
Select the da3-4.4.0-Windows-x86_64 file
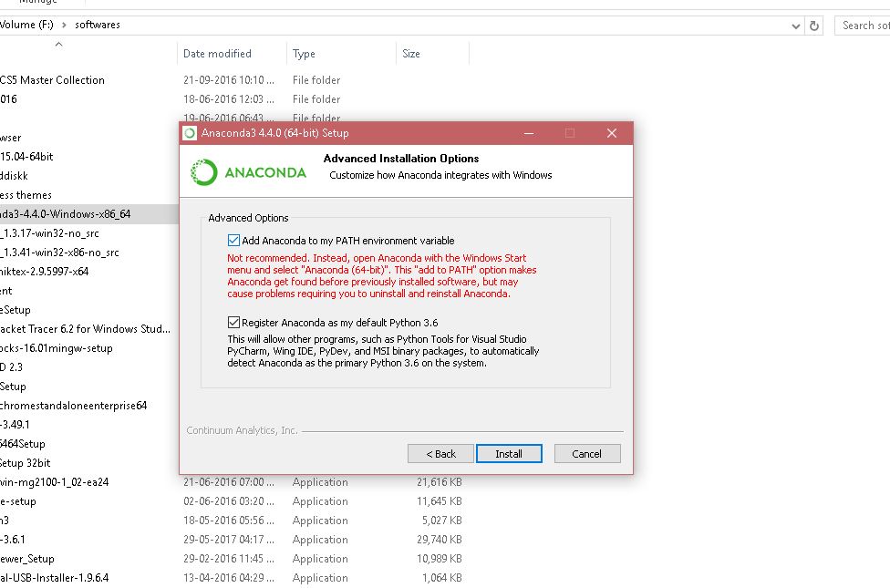66,214
